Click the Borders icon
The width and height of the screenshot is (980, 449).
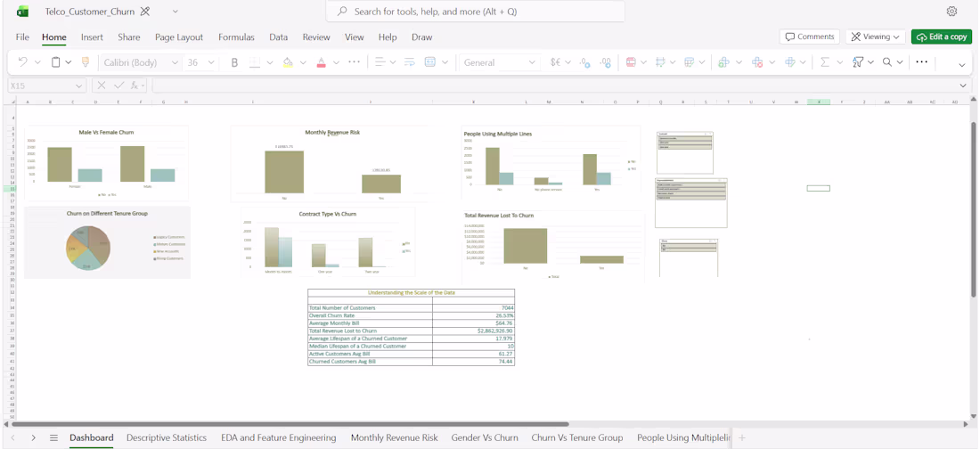point(255,62)
